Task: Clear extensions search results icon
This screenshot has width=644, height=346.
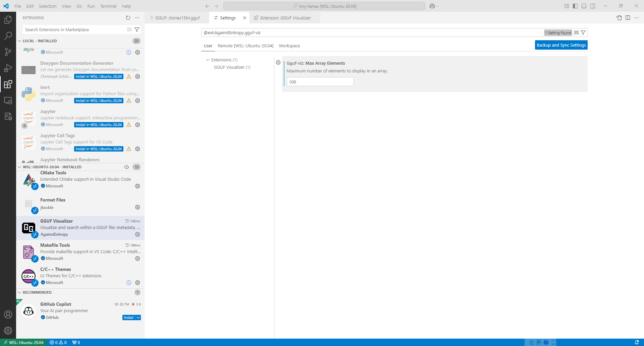Action: click(129, 30)
